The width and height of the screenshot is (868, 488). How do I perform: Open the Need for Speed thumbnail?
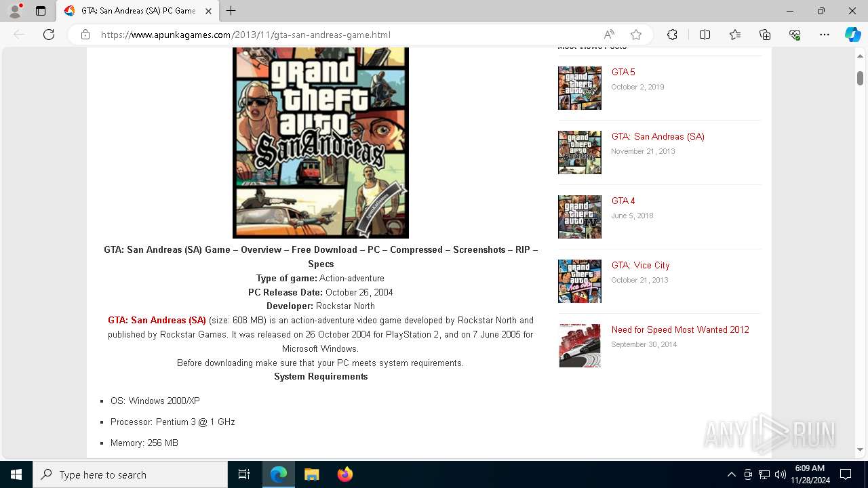[580, 346]
